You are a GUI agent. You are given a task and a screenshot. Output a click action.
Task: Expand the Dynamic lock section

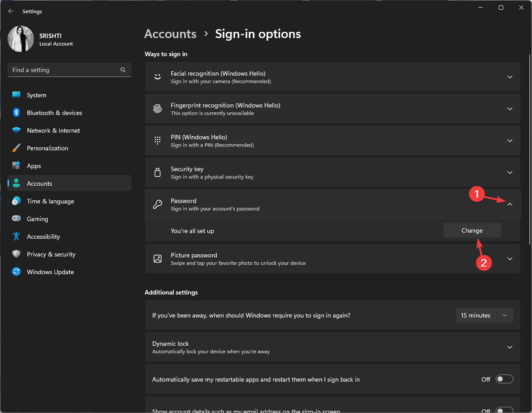pyautogui.click(x=510, y=347)
